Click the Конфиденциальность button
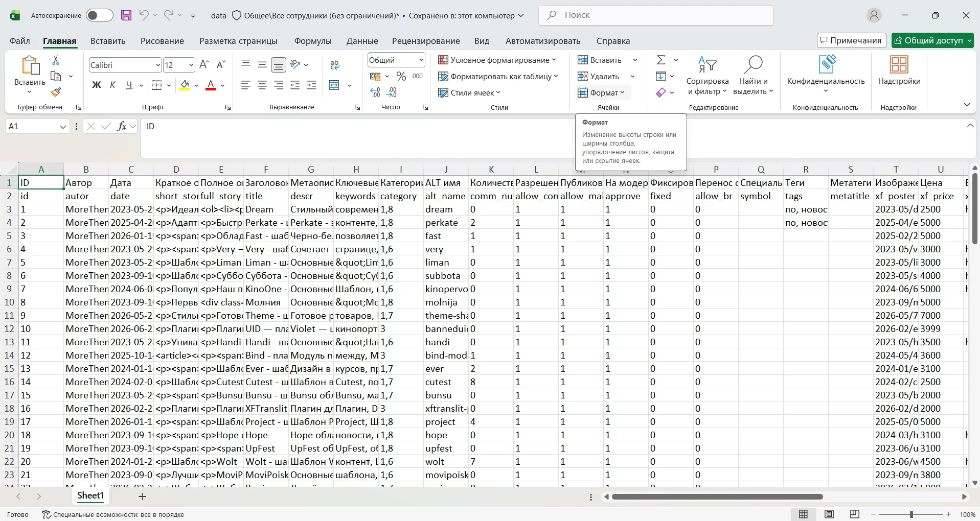The width and height of the screenshot is (980, 521). click(x=826, y=74)
